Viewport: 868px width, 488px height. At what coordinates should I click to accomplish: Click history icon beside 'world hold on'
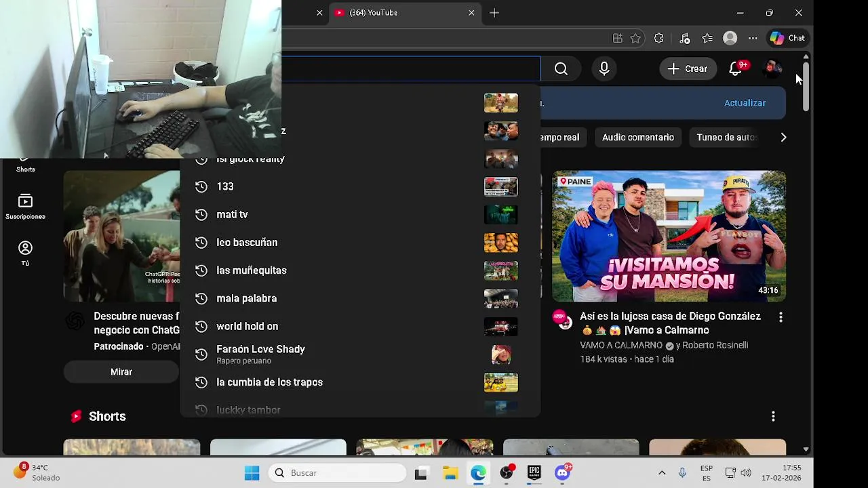201,326
